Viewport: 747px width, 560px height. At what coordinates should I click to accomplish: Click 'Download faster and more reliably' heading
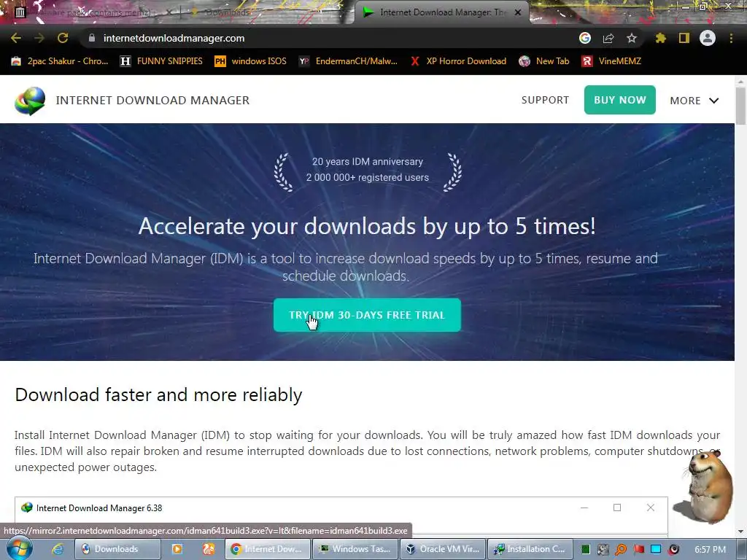(158, 394)
